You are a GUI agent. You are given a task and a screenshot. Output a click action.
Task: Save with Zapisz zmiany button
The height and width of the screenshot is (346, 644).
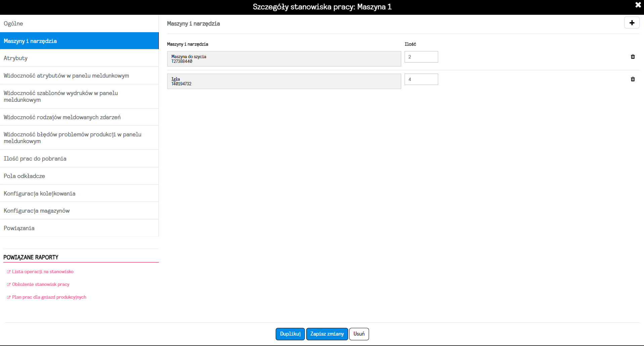pyautogui.click(x=327, y=334)
